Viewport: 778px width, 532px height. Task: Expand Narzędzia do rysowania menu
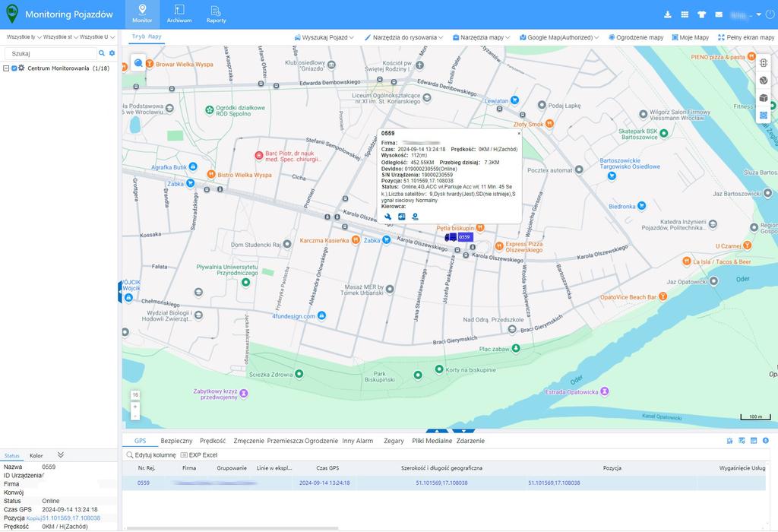tap(403, 37)
